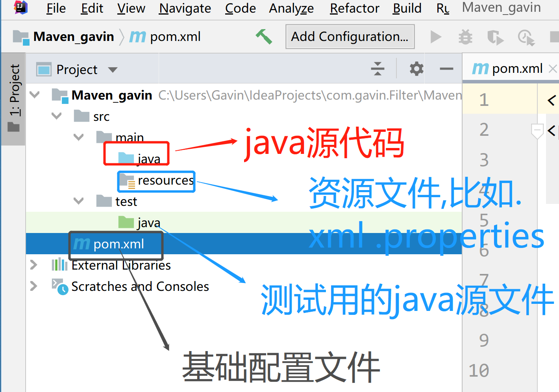Open the Navigate menu
The image size is (559, 392).
coord(185,8)
